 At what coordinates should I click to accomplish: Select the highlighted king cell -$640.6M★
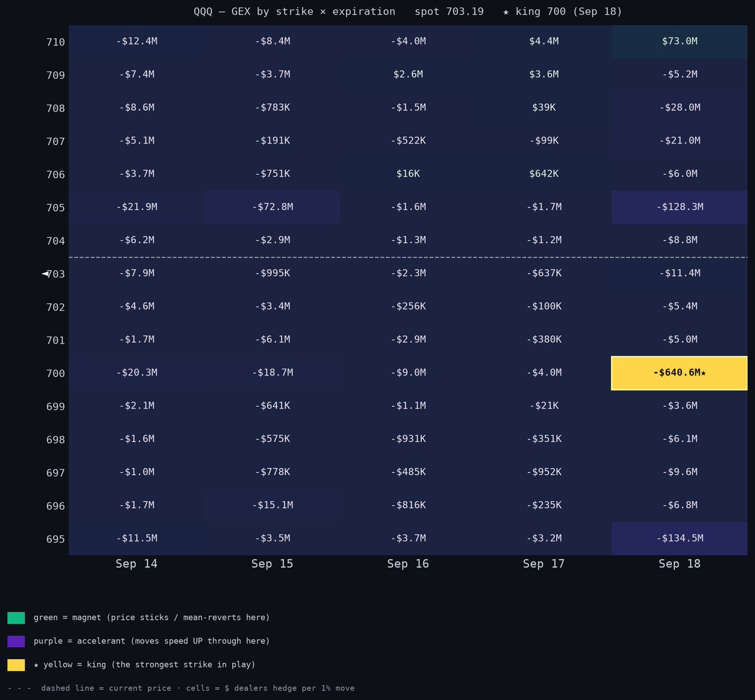click(679, 373)
